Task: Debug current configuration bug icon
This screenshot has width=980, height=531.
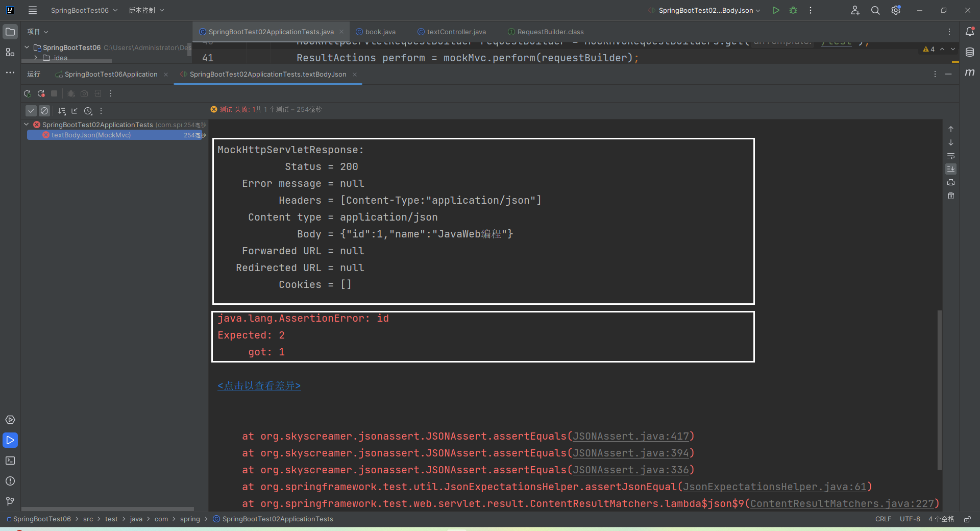Action: [x=793, y=10]
